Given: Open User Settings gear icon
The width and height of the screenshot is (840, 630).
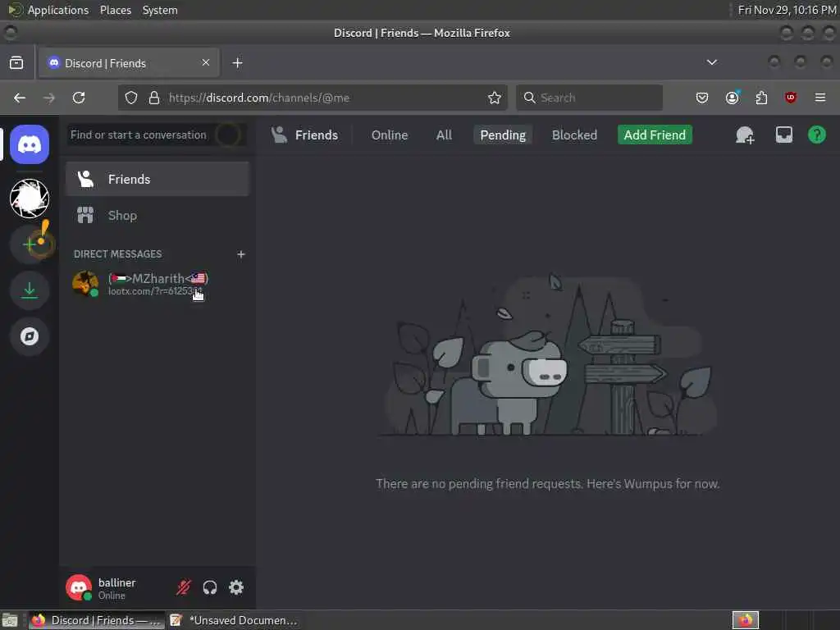Looking at the screenshot, I should (236, 587).
